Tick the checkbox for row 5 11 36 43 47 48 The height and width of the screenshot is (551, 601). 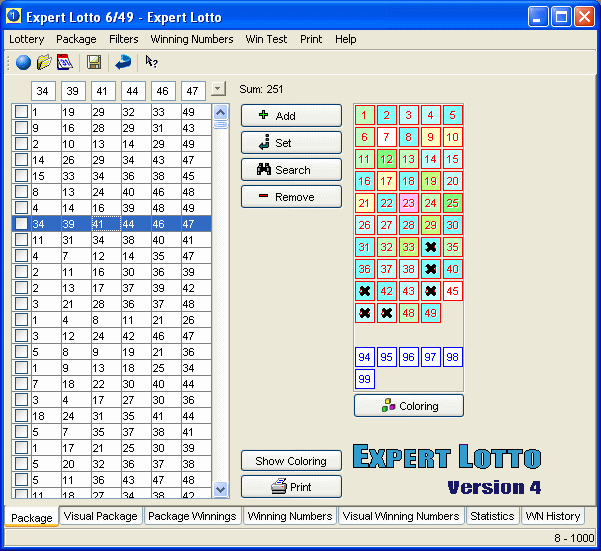21,479
